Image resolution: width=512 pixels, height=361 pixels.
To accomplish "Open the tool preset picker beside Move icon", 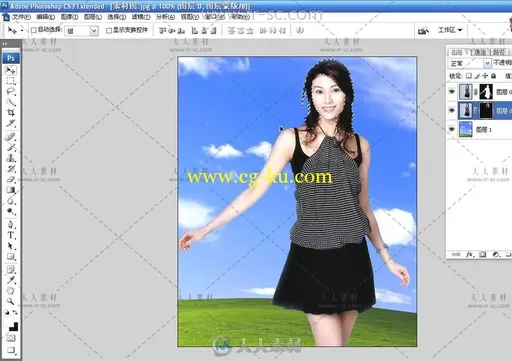I will pyautogui.click(x=22, y=30).
